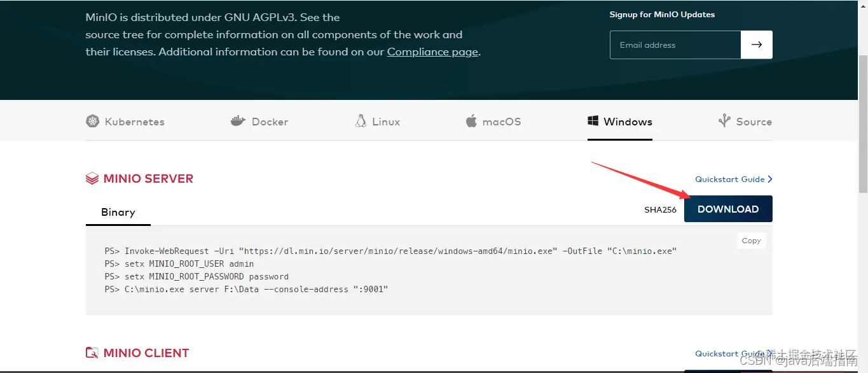Screen dimensions: 868x373
Task: Click the Docker whale icon
Action: click(x=238, y=122)
